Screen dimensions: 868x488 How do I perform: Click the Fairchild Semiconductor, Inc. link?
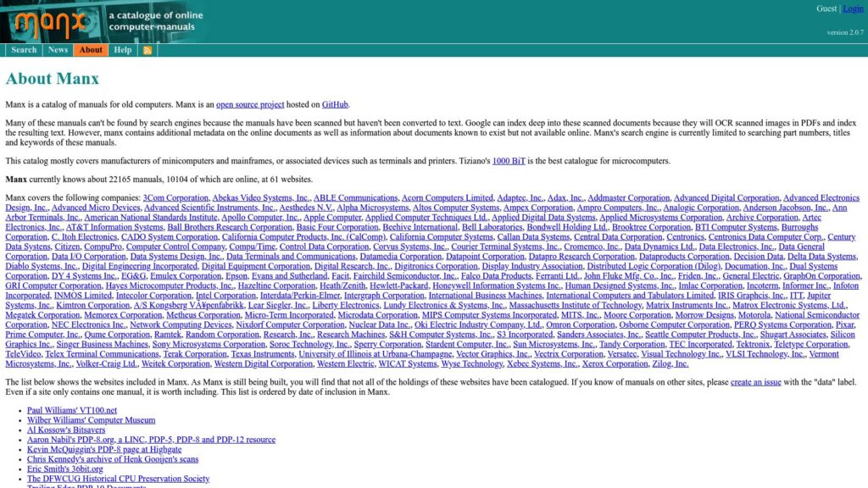tap(405, 276)
